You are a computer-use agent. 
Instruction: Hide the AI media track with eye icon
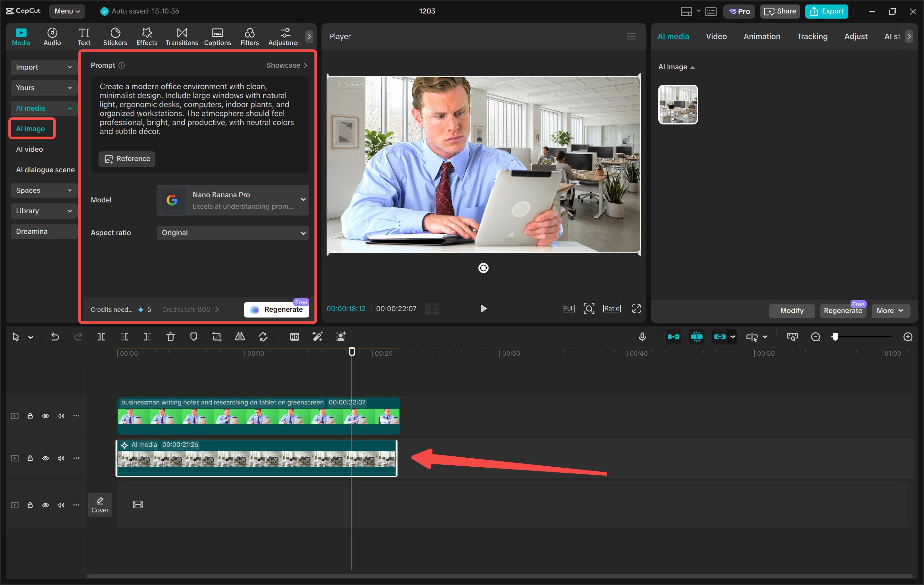(45, 458)
